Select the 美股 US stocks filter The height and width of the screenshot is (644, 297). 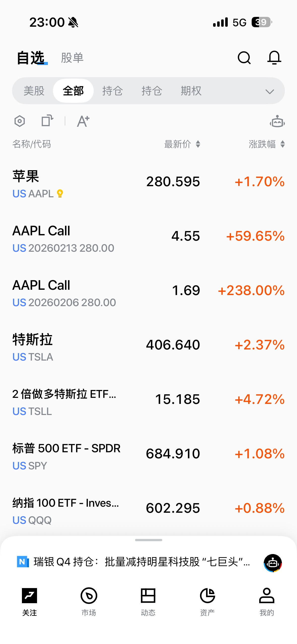(34, 91)
